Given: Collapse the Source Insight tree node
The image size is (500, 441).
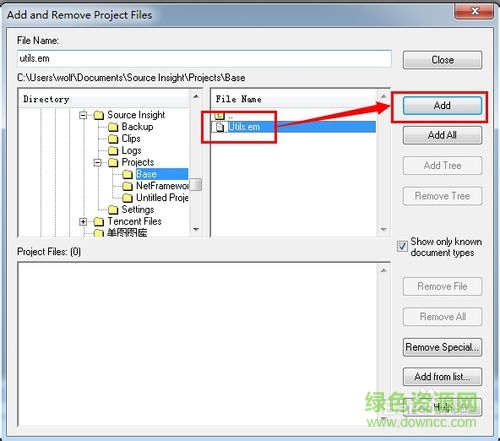Looking at the screenshot, I should pos(83,115).
